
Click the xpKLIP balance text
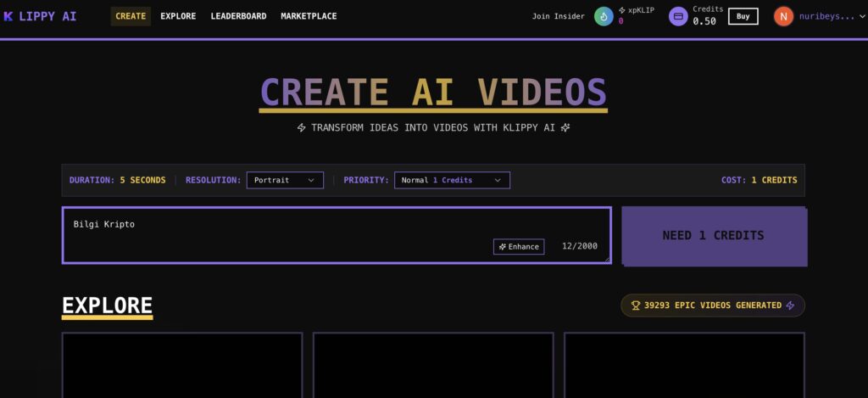tap(636, 15)
